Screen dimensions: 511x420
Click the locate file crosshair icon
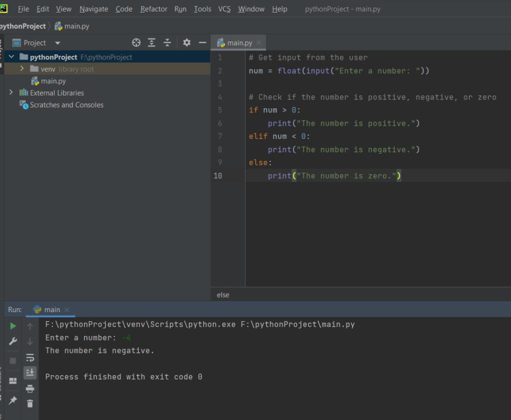136,43
